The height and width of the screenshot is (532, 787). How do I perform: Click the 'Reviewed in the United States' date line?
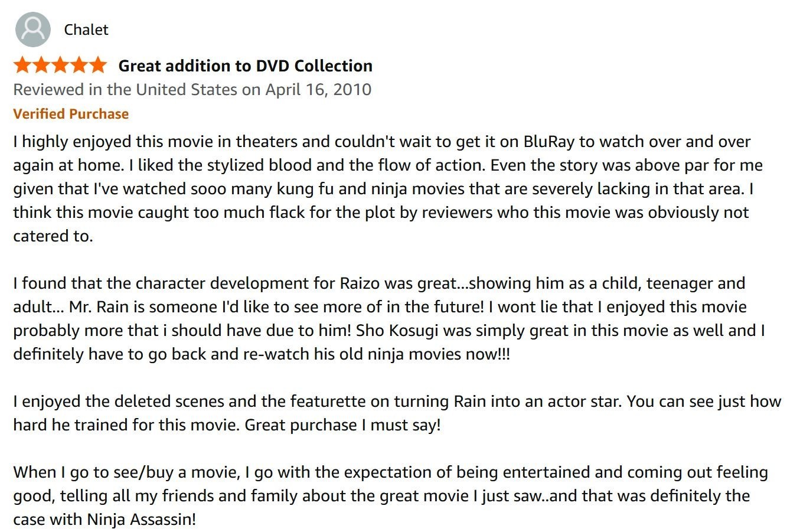click(192, 89)
